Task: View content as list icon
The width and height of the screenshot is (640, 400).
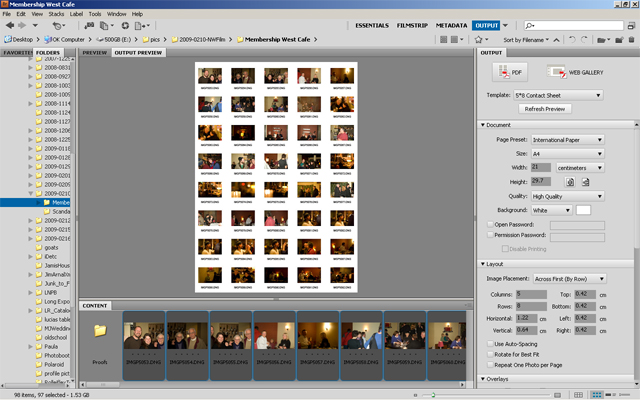Action: pyautogui.click(x=624, y=395)
